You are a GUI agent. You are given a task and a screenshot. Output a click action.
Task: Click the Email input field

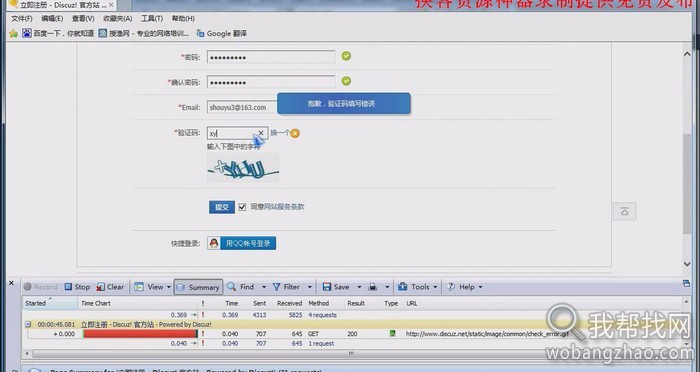(x=242, y=107)
